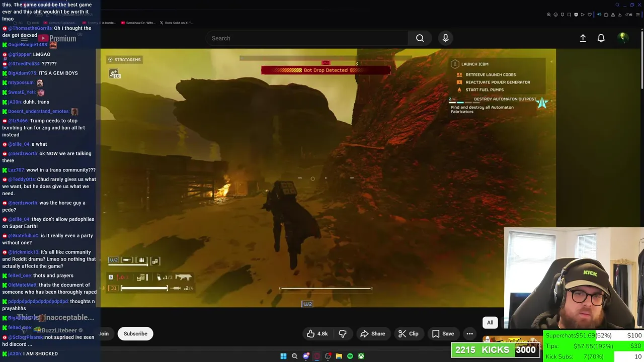Activate voice search microphone icon
Viewport: 644px width, 362px height.
[445, 38]
